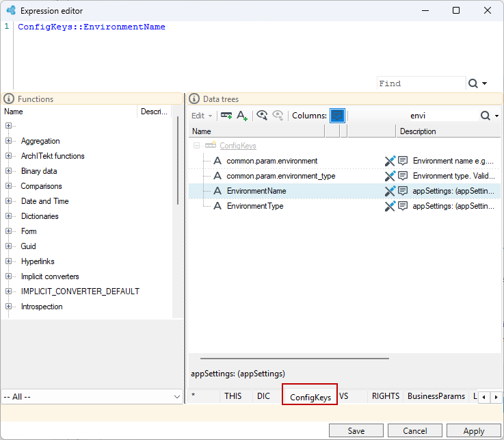Expand the Implicit converters group
Screen dimensions: 504x440
[x=8, y=276]
